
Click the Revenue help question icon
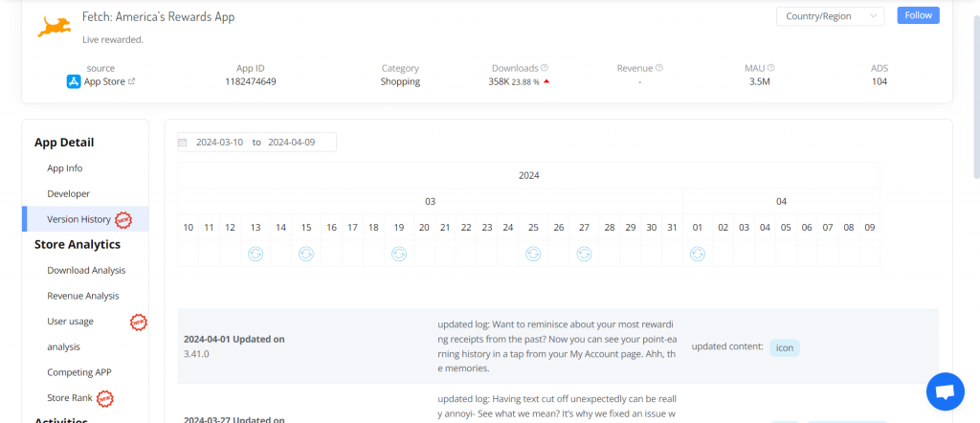pos(659,68)
